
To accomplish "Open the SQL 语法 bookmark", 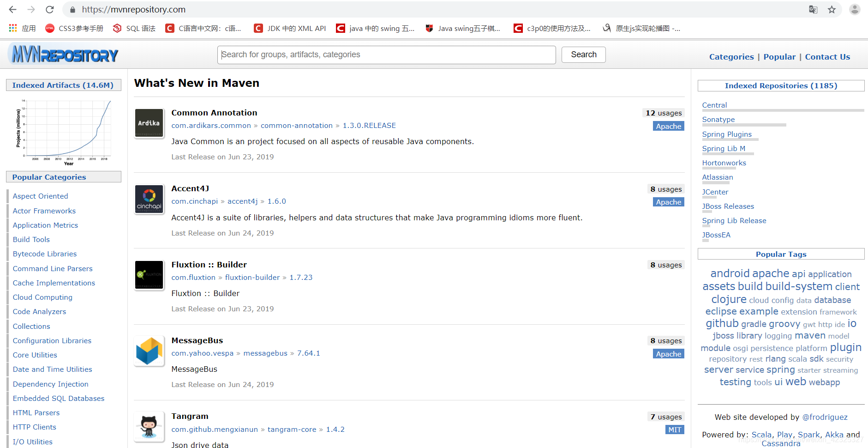I will click(134, 28).
